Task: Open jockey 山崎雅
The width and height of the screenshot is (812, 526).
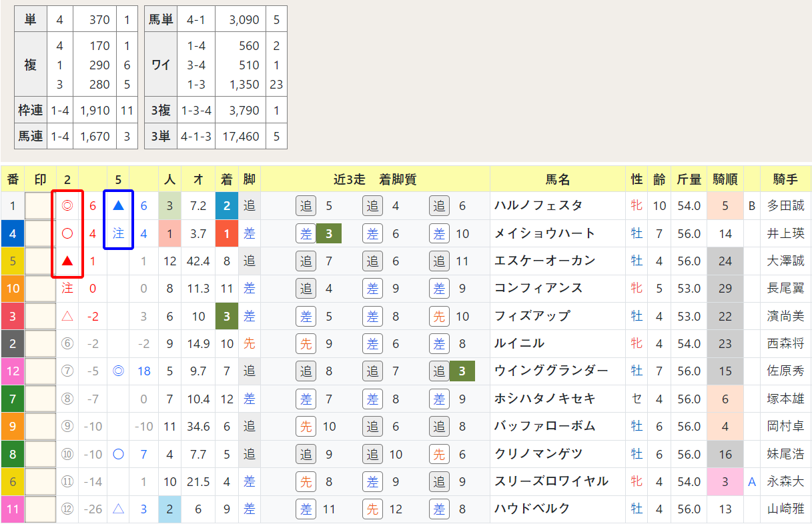Action: (786, 509)
